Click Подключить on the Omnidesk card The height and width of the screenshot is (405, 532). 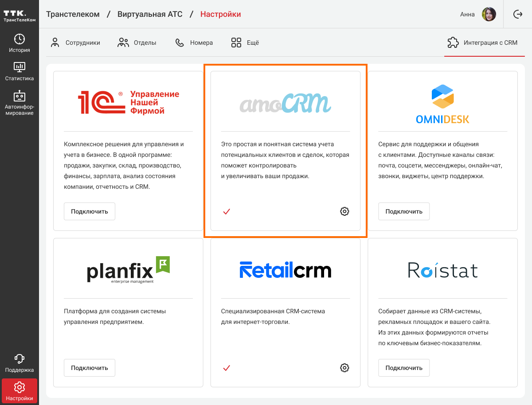tap(404, 211)
